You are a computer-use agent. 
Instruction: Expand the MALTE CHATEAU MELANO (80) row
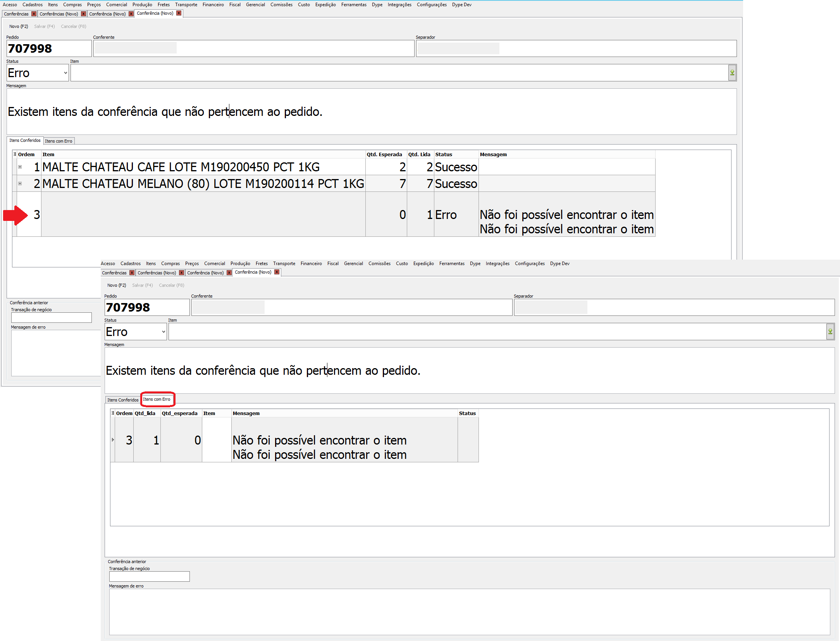click(20, 184)
